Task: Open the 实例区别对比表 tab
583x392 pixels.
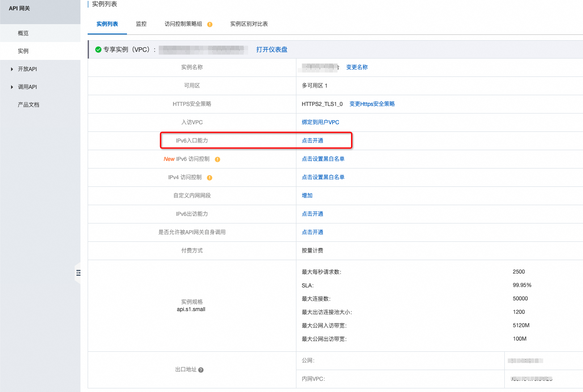Action: [x=249, y=24]
